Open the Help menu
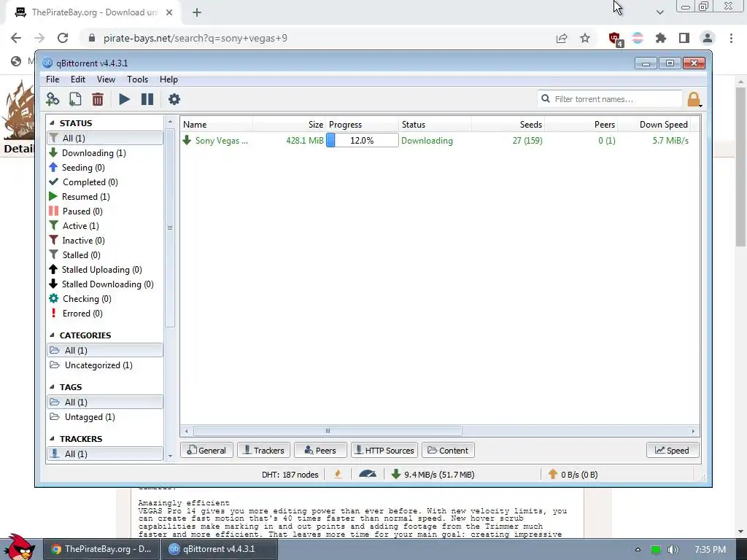The height and width of the screenshot is (560, 747). click(169, 79)
